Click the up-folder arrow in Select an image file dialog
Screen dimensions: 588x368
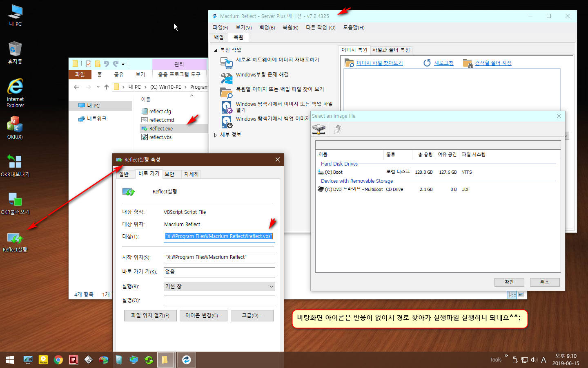point(338,129)
